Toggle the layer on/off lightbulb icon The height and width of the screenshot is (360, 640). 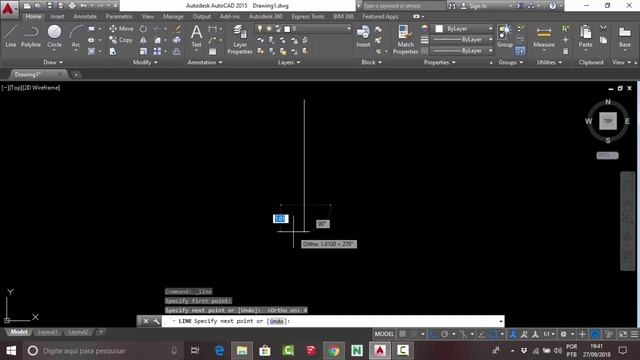click(260, 29)
